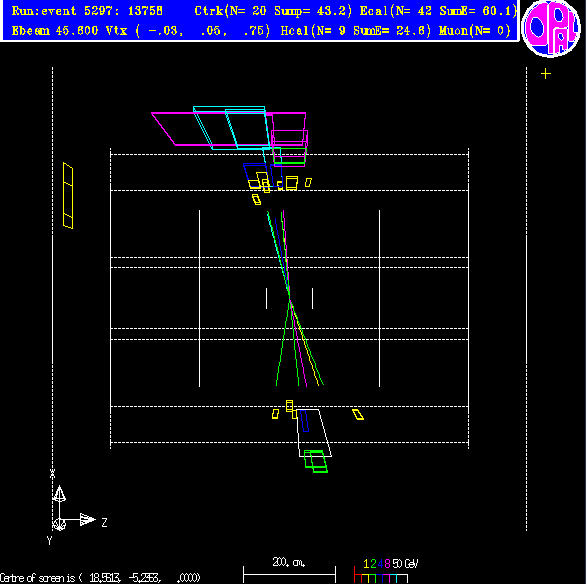Screen dimensions: 586x584
Task: Select the small blue cluster inside the white trapezoid
Action: coord(305,421)
